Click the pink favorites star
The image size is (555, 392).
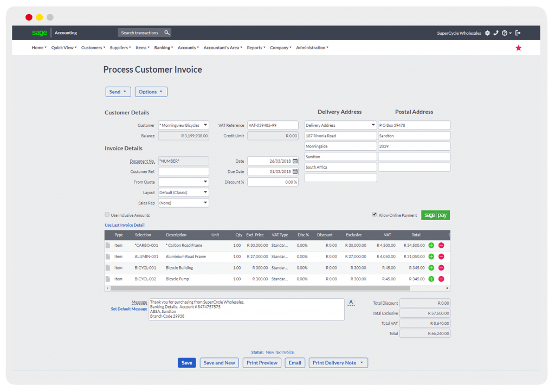click(x=519, y=48)
